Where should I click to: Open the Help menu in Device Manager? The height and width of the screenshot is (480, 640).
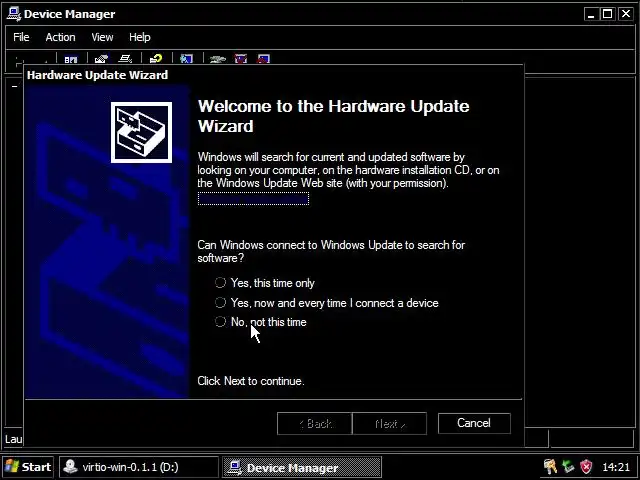point(140,37)
